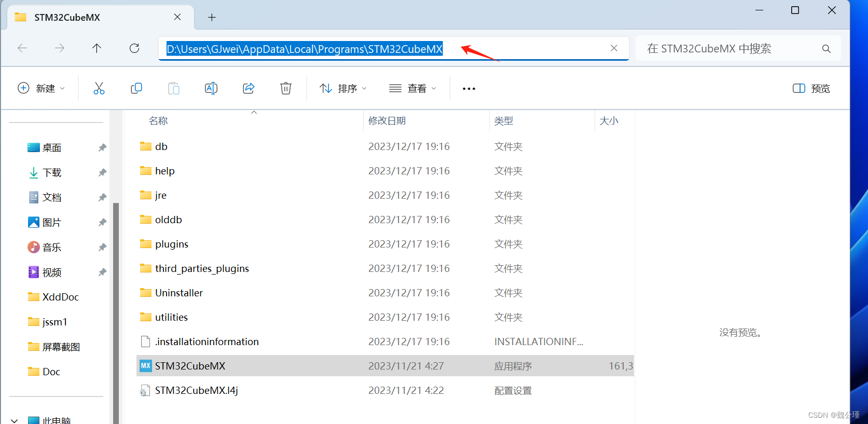The image size is (868, 424).
Task: Open jssm1 folder in sidebar
Action: pos(47,322)
